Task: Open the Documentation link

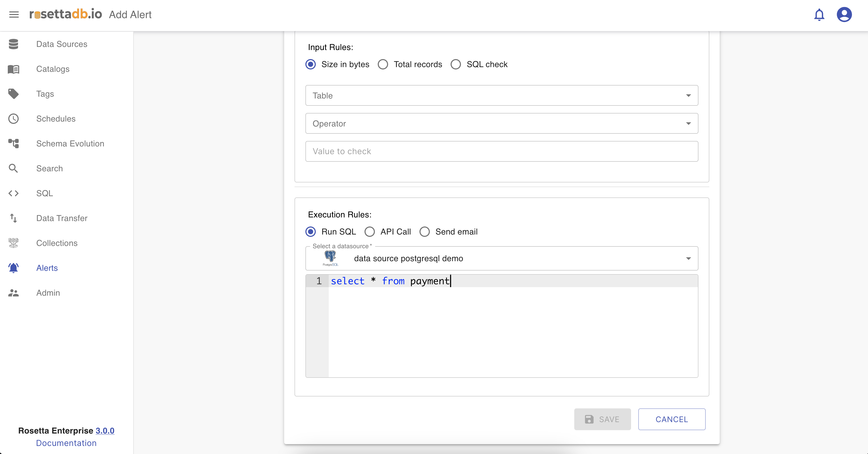Action: click(x=66, y=443)
